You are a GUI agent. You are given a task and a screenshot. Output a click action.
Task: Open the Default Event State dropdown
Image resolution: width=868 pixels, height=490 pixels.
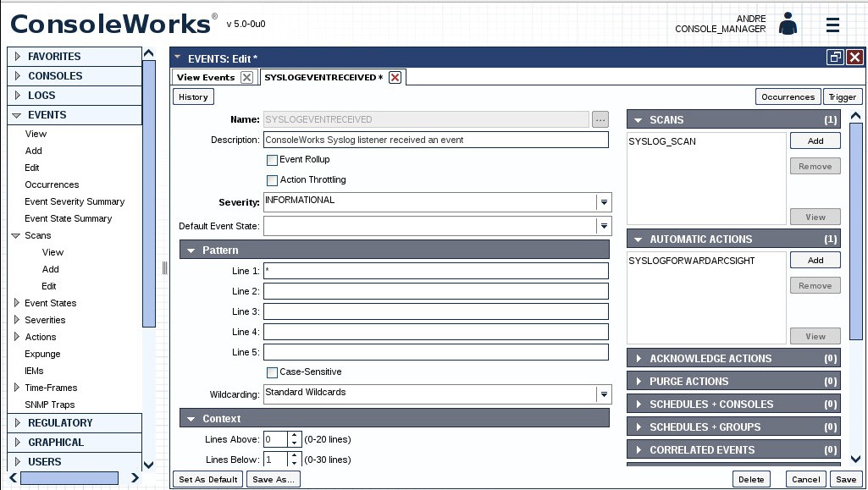604,226
